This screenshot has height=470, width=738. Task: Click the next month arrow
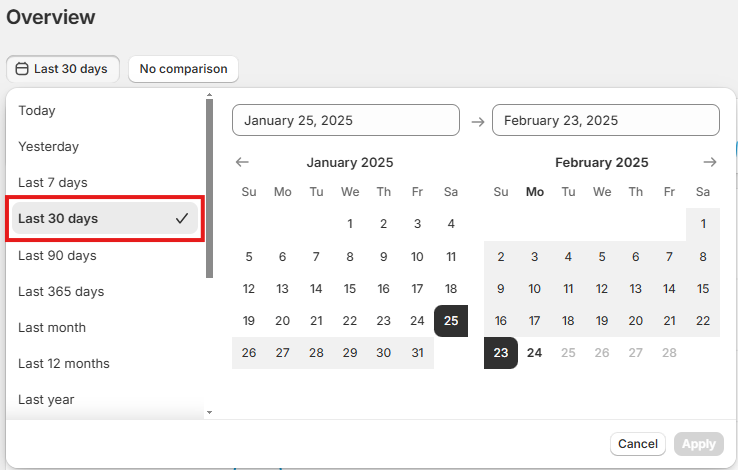tap(710, 162)
